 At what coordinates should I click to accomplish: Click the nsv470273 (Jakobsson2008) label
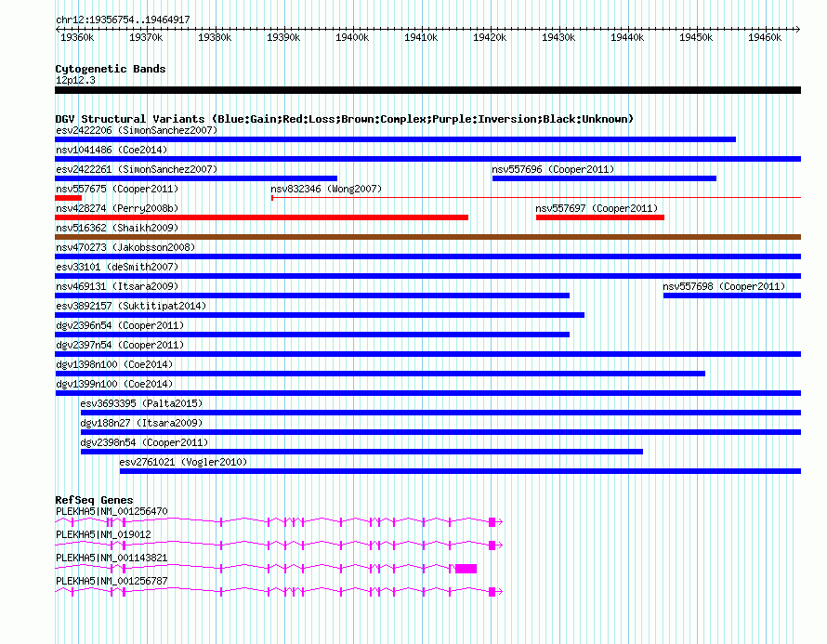(125, 247)
